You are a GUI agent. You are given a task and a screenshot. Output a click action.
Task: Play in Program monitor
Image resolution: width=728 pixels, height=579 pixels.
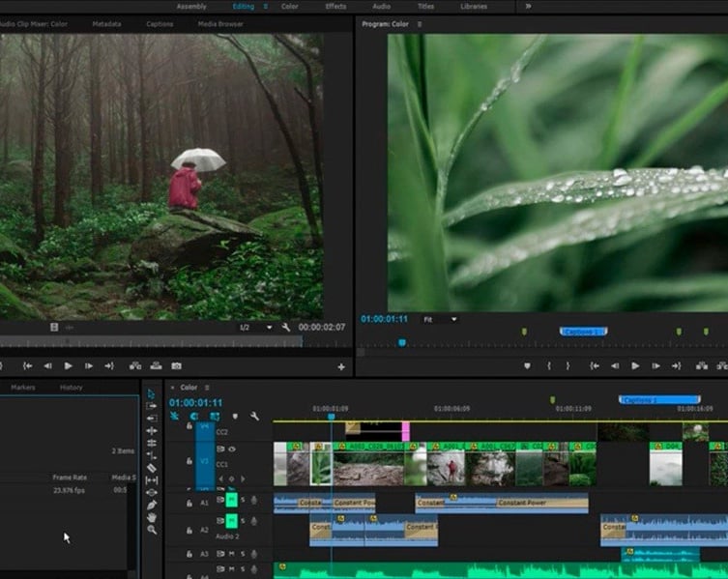point(635,366)
